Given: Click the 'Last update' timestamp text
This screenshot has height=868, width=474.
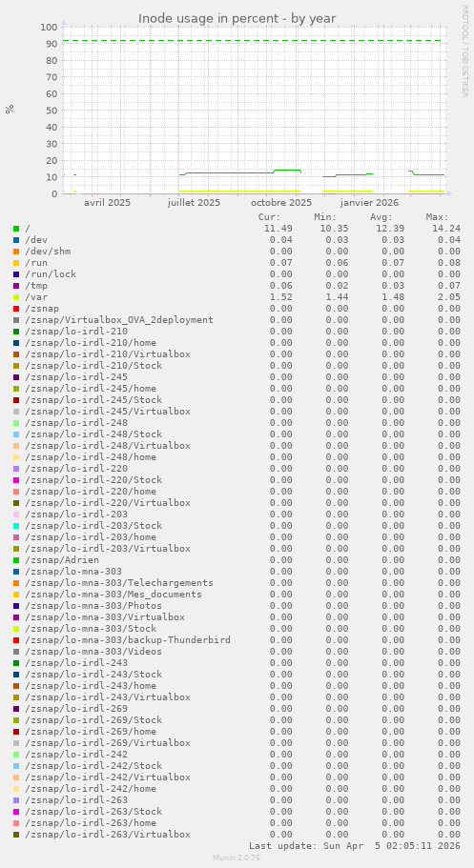Looking at the screenshot, I should coord(354,846).
